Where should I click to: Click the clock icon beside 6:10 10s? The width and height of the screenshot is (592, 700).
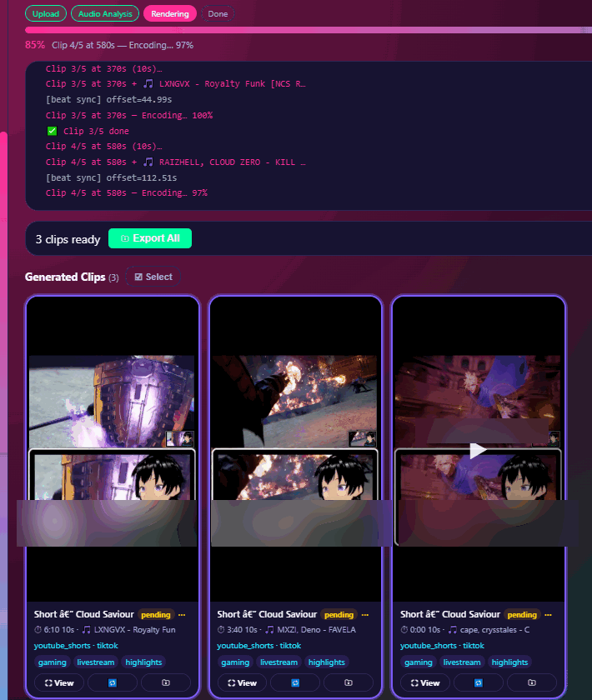tap(38, 630)
